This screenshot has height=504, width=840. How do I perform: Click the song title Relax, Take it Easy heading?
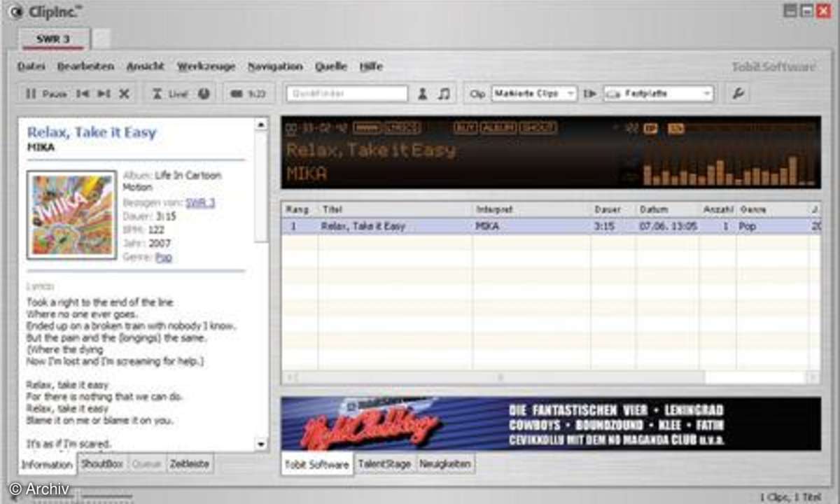click(92, 132)
